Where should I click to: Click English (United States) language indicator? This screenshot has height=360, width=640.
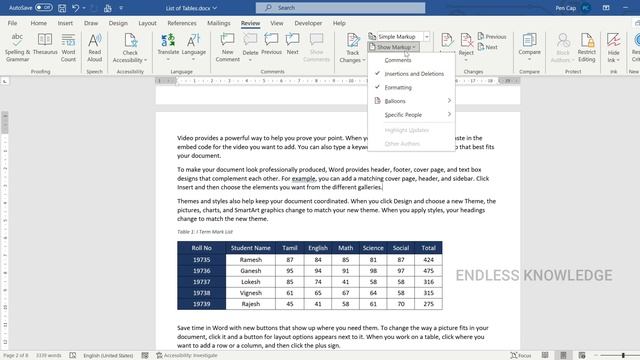click(108, 356)
